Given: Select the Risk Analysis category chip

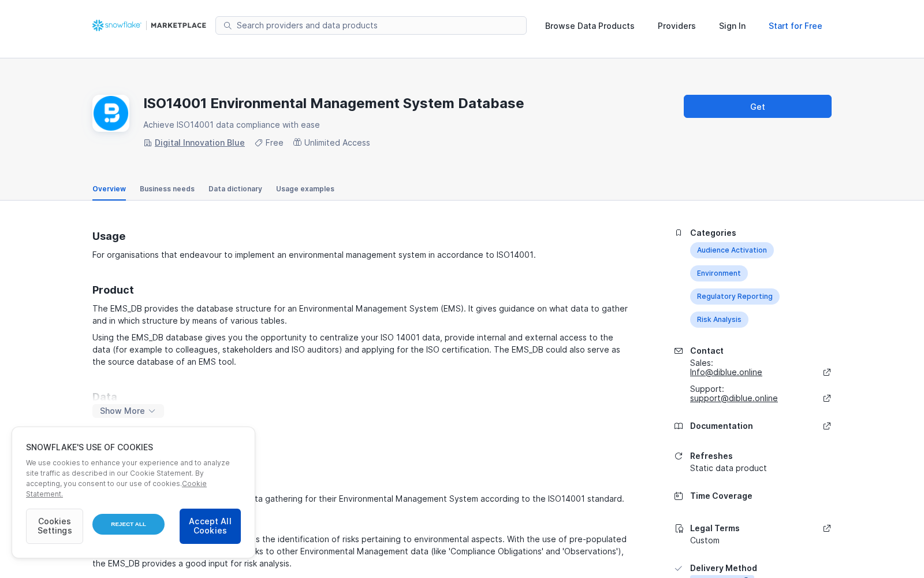Looking at the screenshot, I should 719,320.
